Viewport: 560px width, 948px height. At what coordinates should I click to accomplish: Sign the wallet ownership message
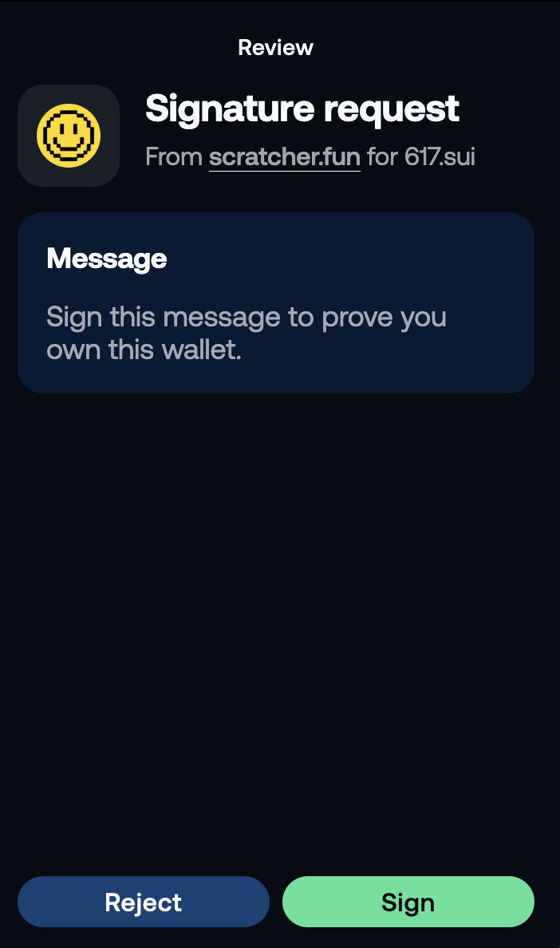click(x=408, y=902)
